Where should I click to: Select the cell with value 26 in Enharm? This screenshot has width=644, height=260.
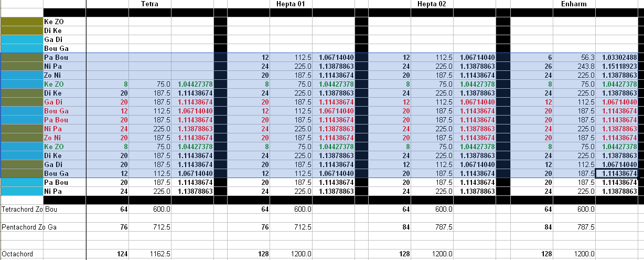click(531, 66)
